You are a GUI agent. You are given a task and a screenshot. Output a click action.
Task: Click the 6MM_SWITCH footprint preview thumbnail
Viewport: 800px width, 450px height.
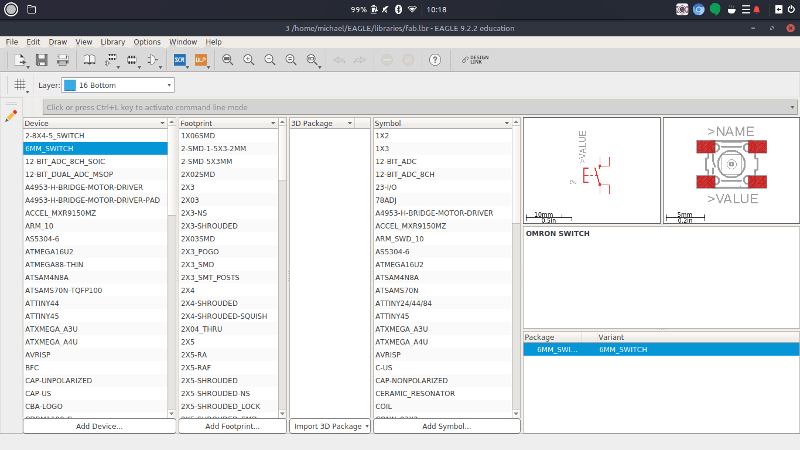[x=731, y=170]
